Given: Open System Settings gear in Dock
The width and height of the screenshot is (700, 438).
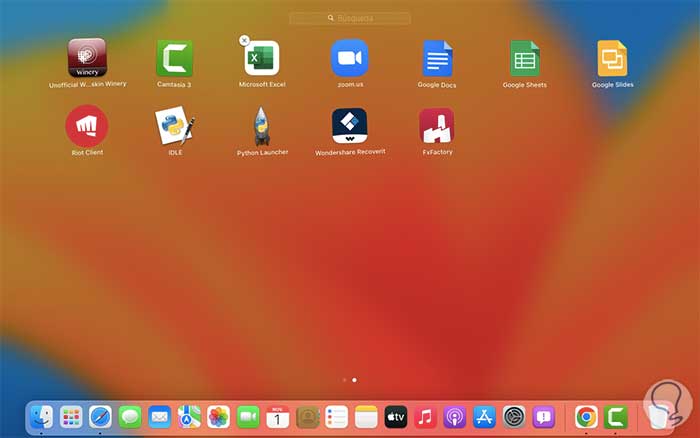Looking at the screenshot, I should pyautogui.click(x=514, y=417).
